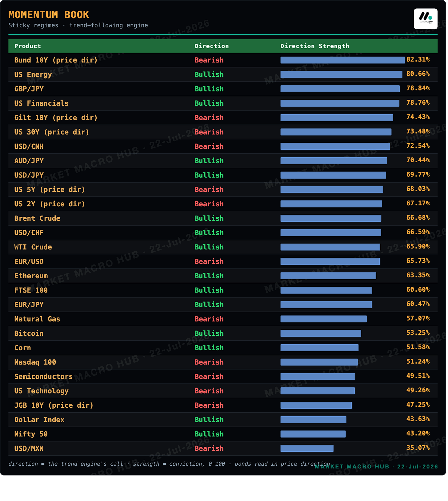This screenshot has height=501, width=448.
Task: Click the 69.77% strength value
Action: click(x=418, y=175)
